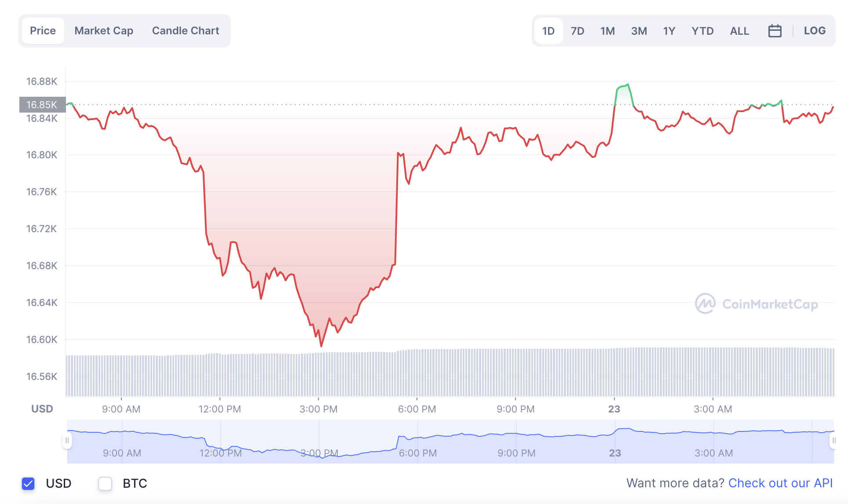
Task: Uncheck the USD currency checkbox
Action: [28, 483]
